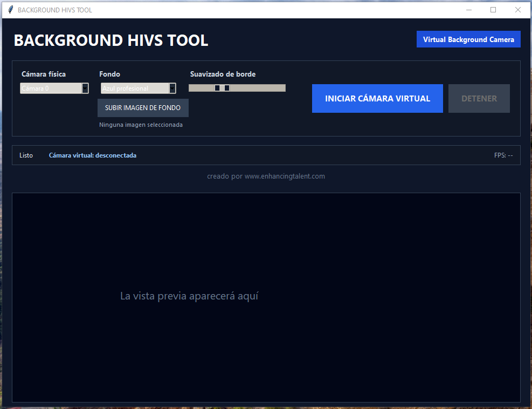Click the 'La vista previa aparecerá aquí' placeholder
Viewport: 532px width, 409px height.
click(189, 296)
